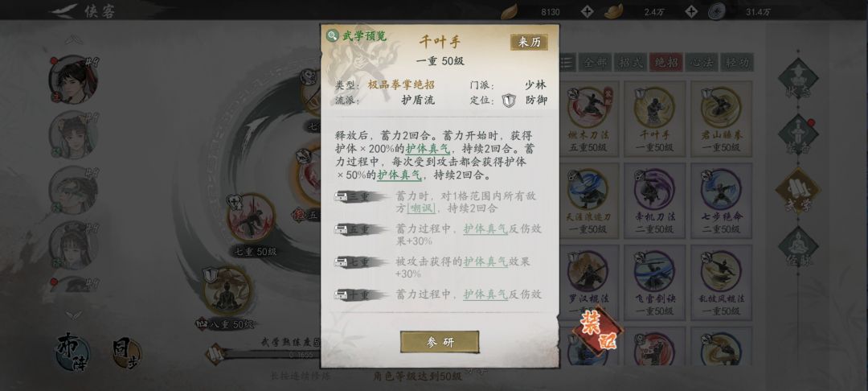The height and width of the screenshot is (391, 868).
Task: Switch to the 绝招 filter tab
Action: (x=666, y=63)
